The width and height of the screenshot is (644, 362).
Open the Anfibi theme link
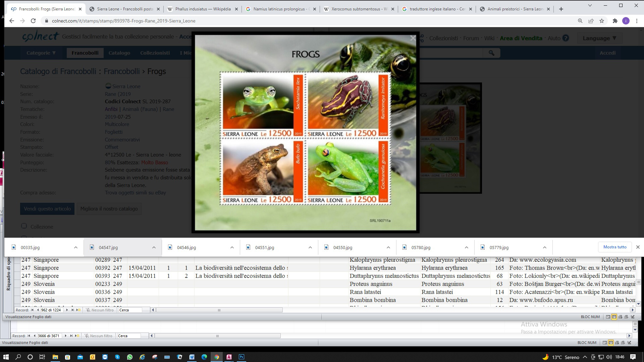[111, 109]
